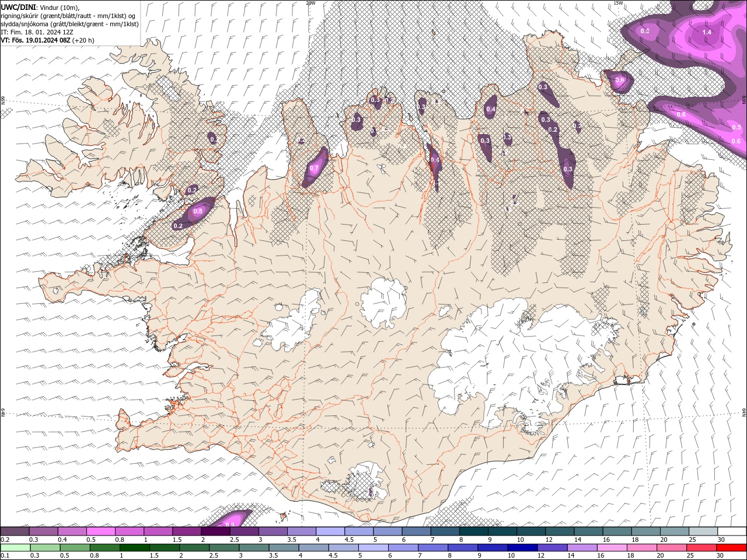Click the 'IT: Fim. 18. 01. 2024 12Z' line
Image resolution: width=747 pixels, height=560 pixels.
click(37, 32)
